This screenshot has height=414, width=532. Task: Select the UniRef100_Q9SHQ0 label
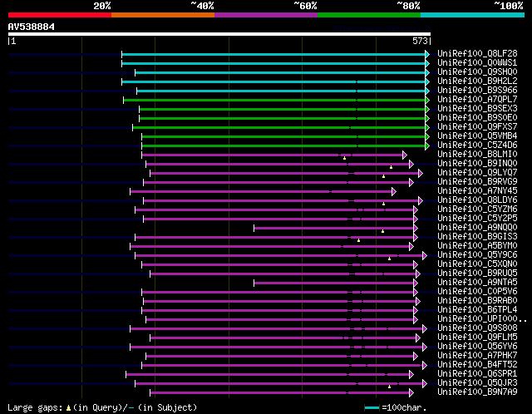pos(477,72)
